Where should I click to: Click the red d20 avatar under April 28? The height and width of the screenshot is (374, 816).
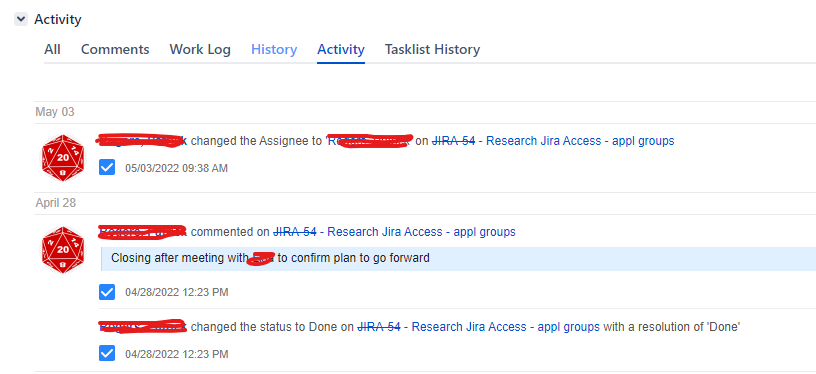[x=63, y=250]
